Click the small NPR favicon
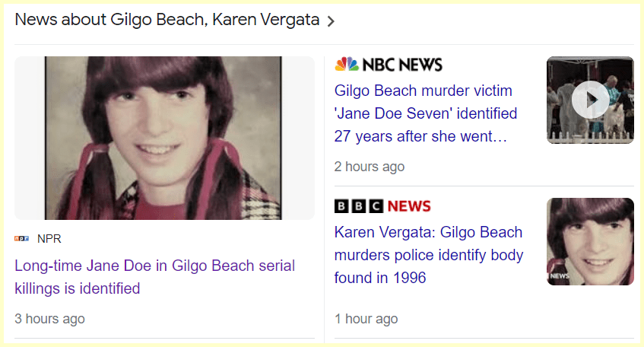Screen dimensions: 644x347 (x=21, y=239)
